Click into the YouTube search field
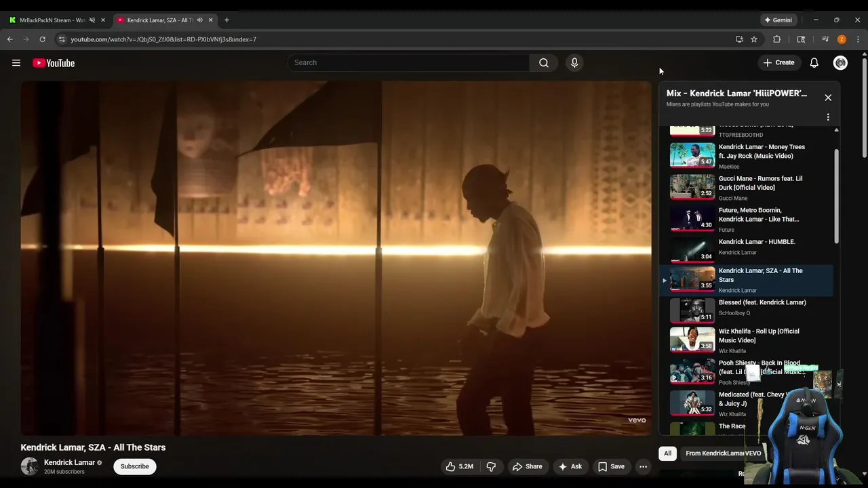Image resolution: width=868 pixels, height=488 pixels. pos(408,63)
